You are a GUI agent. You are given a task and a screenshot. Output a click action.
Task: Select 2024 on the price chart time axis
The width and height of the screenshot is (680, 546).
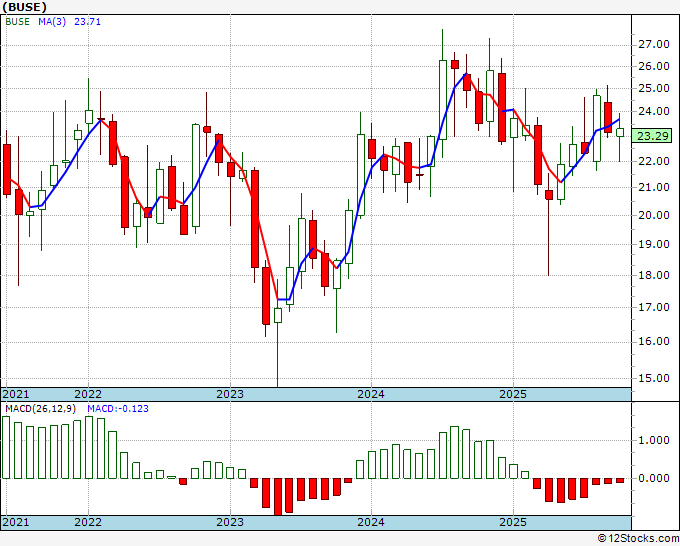[371, 394]
